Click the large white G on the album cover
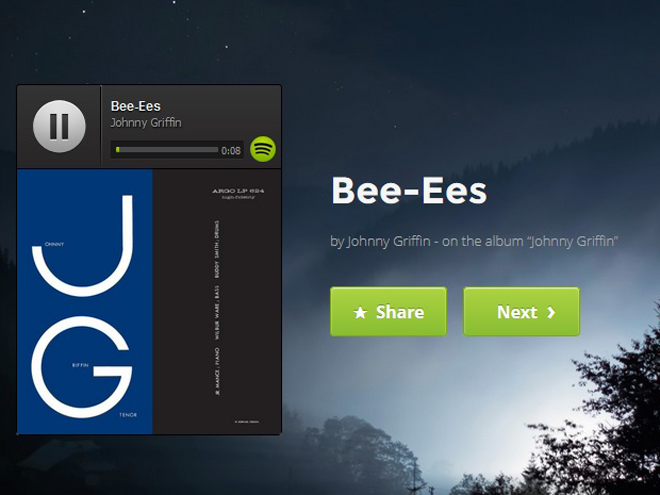Image resolution: width=660 pixels, height=495 pixels. tap(82, 367)
